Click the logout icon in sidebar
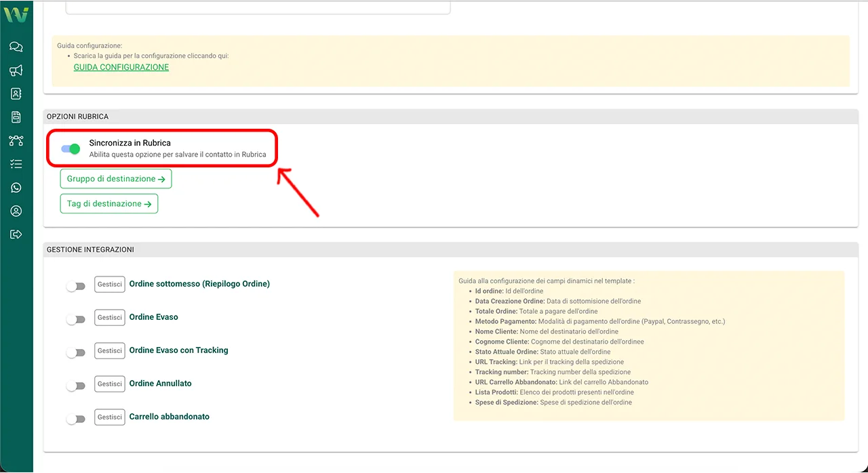 coord(16,234)
